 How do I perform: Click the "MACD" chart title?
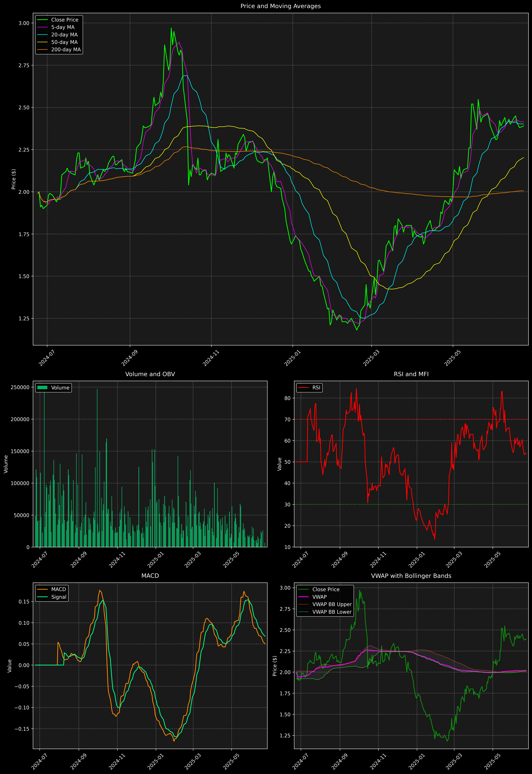pyautogui.click(x=150, y=576)
